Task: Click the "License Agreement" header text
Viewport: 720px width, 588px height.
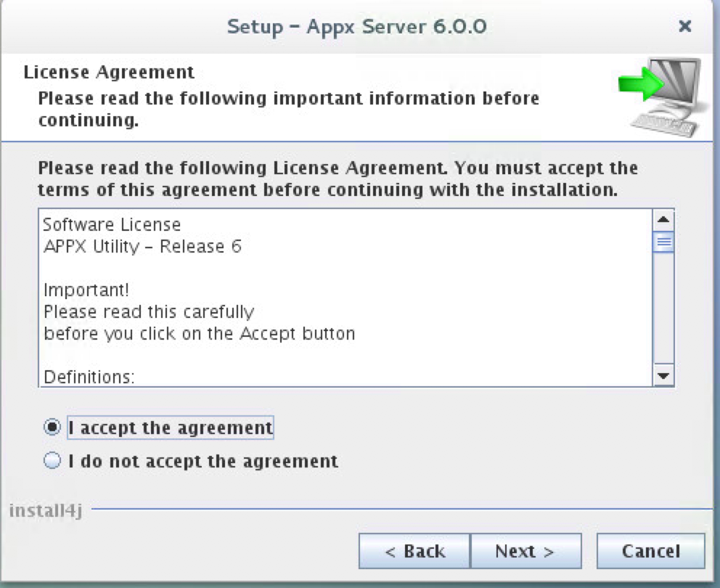Action: tap(109, 72)
